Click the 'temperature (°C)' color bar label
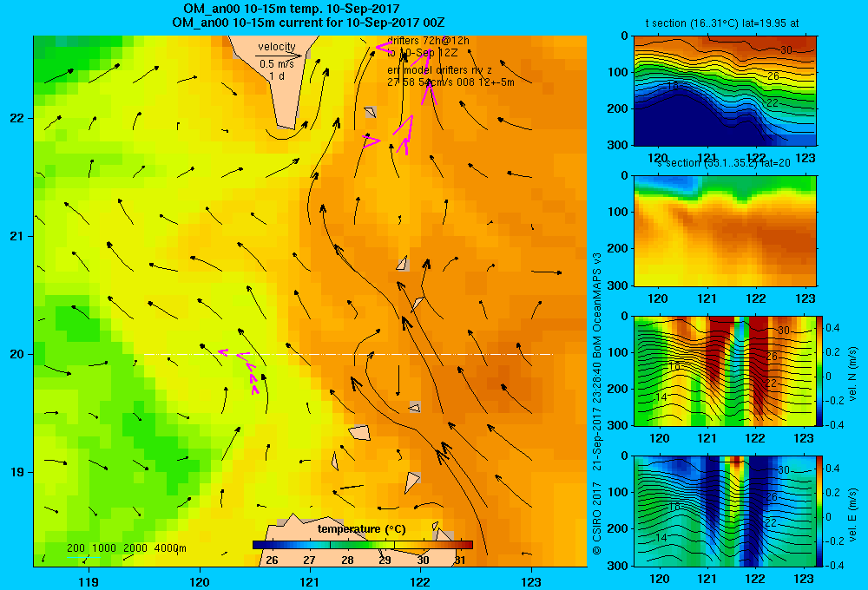868x590 pixels. pos(361,529)
